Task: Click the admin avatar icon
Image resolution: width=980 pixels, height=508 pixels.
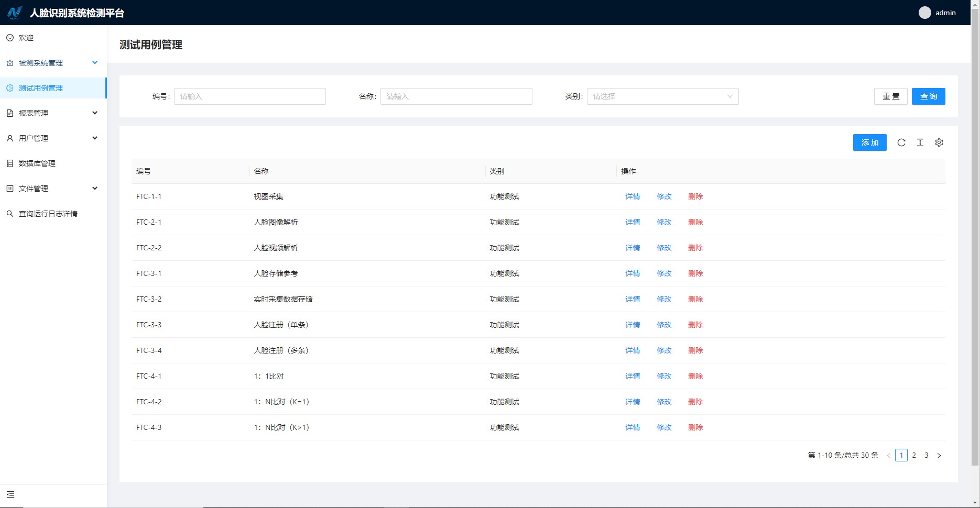Action: pyautogui.click(x=925, y=13)
